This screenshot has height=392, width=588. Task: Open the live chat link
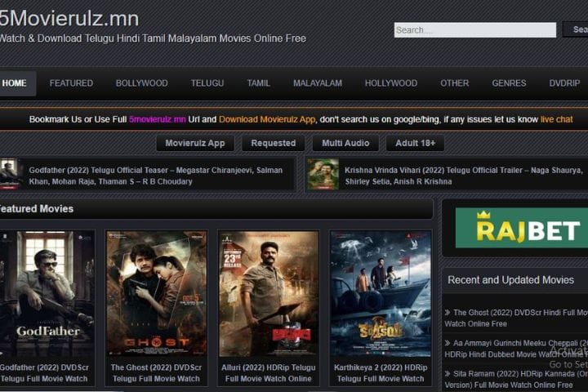(556, 119)
